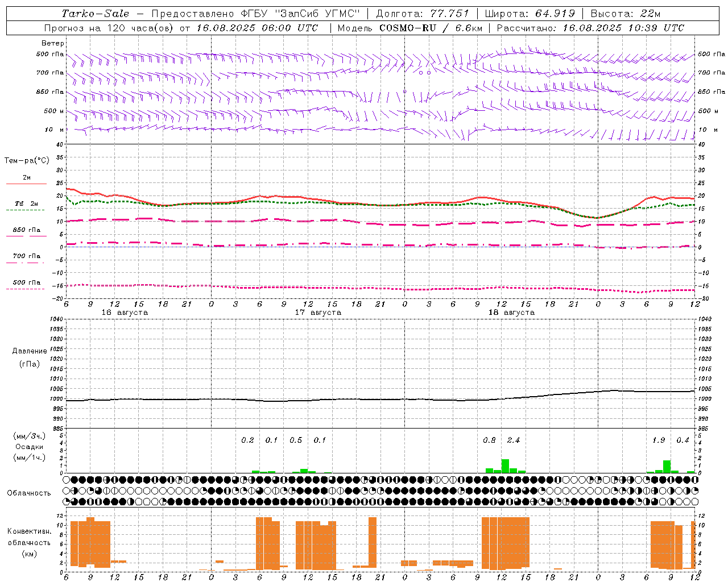The width and height of the screenshot is (728, 582).
Task: Click the date label "18 августа"
Action: click(511, 313)
